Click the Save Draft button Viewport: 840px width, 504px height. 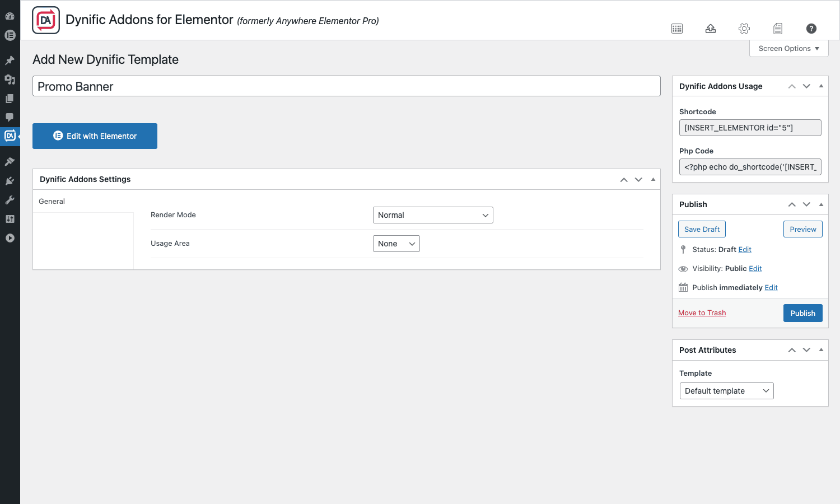point(702,229)
